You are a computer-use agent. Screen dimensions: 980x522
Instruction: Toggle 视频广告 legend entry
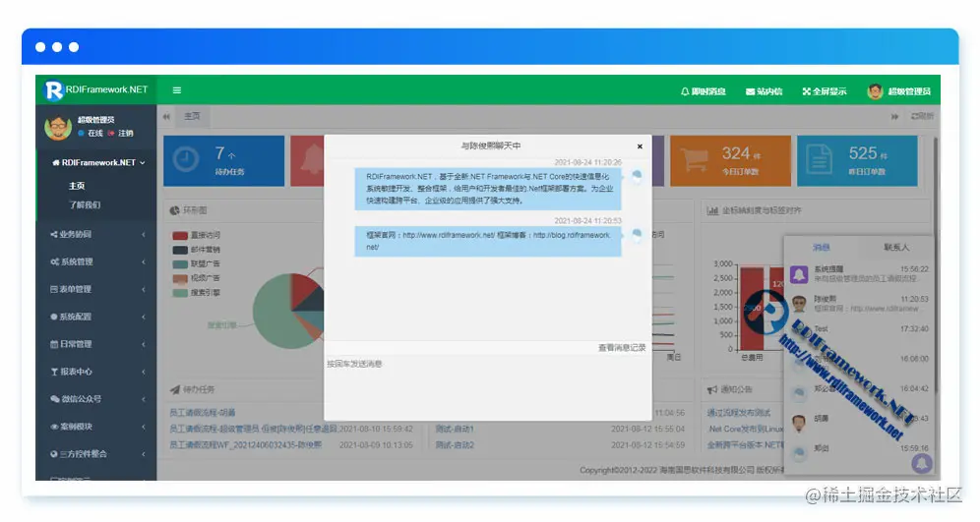196,278
